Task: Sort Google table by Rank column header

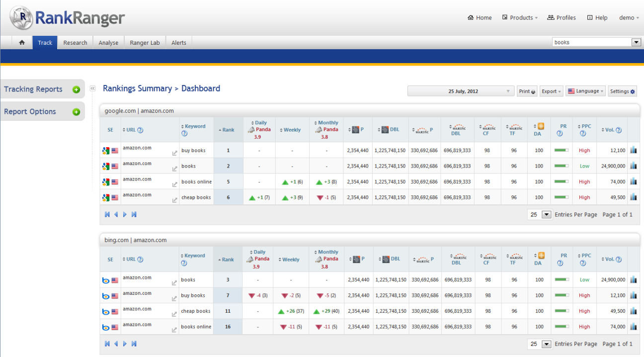Action: coord(228,130)
